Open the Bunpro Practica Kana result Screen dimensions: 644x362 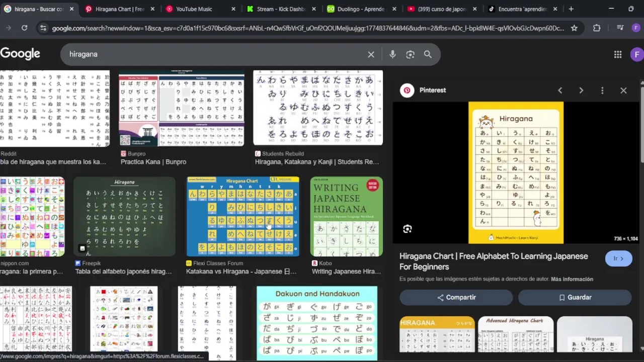153,162
